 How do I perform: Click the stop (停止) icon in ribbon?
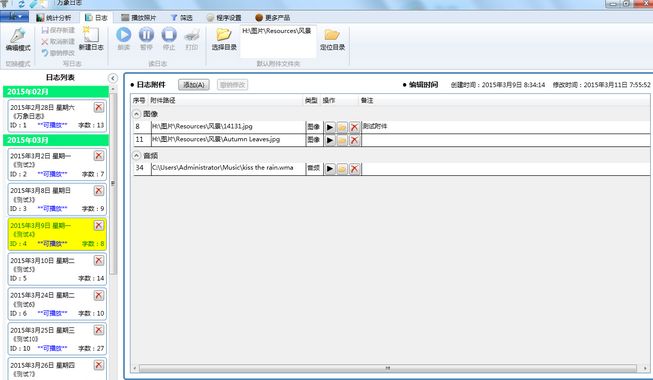[169, 35]
